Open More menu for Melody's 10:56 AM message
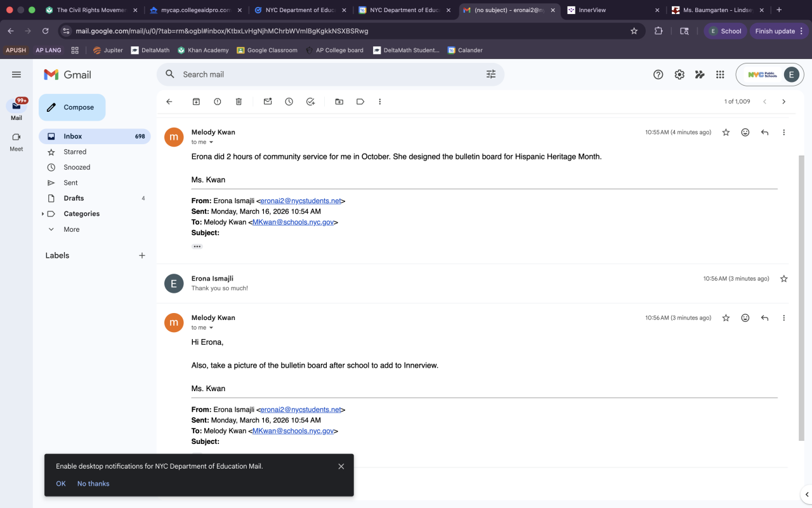The image size is (812, 508). (784, 317)
